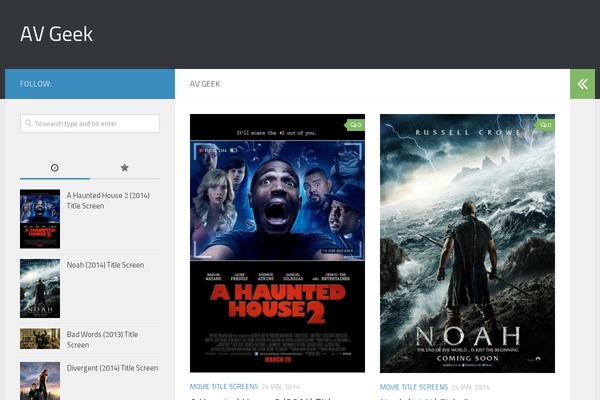Focus the search input field
Viewport: 600px width, 400px height.
90,123
